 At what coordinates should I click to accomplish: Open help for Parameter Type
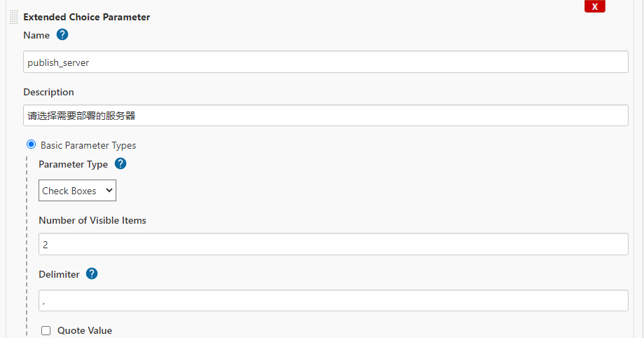(x=121, y=163)
